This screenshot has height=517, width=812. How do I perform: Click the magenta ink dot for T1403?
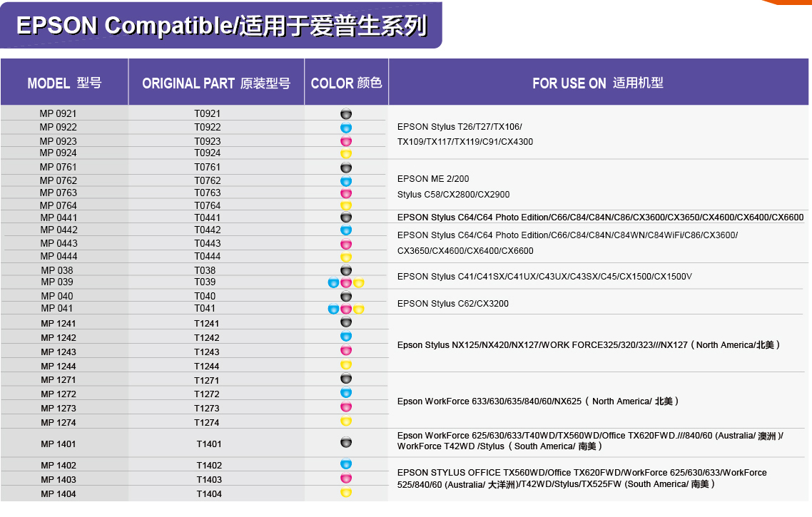tap(346, 478)
